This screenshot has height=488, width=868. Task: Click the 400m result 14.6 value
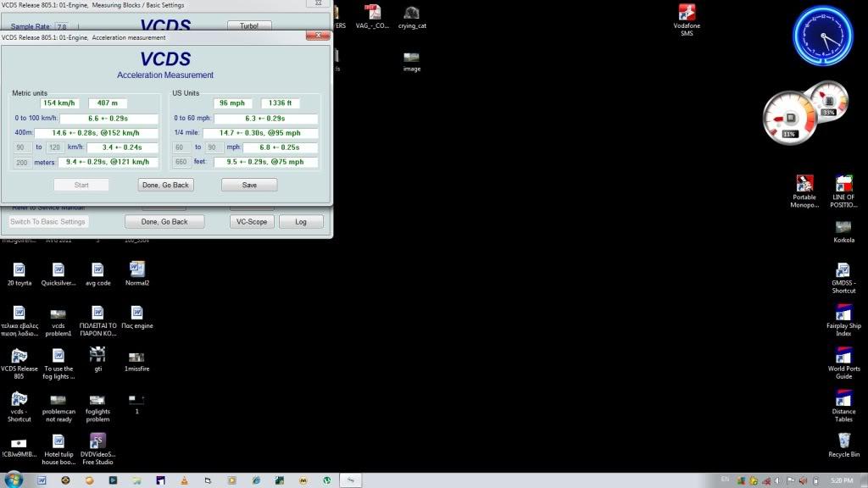[x=96, y=133]
